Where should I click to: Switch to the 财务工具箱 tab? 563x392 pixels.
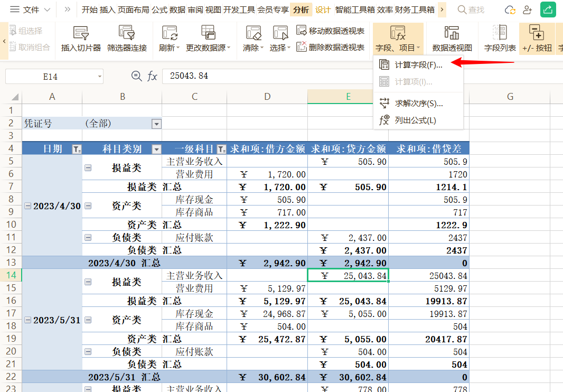(x=415, y=10)
